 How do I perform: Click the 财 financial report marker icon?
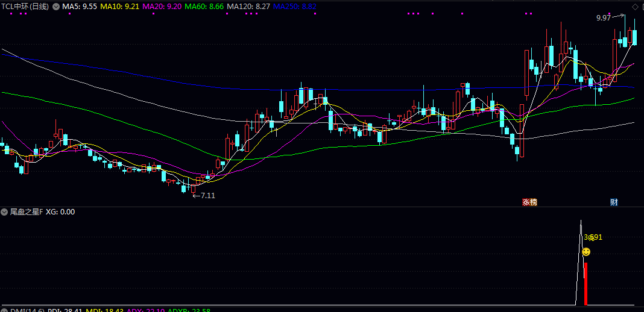(614, 202)
